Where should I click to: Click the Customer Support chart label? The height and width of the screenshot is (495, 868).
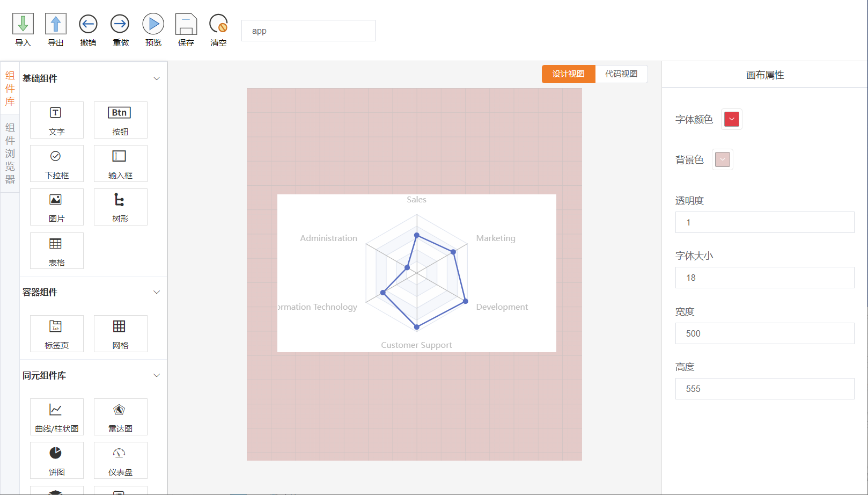[416, 345]
